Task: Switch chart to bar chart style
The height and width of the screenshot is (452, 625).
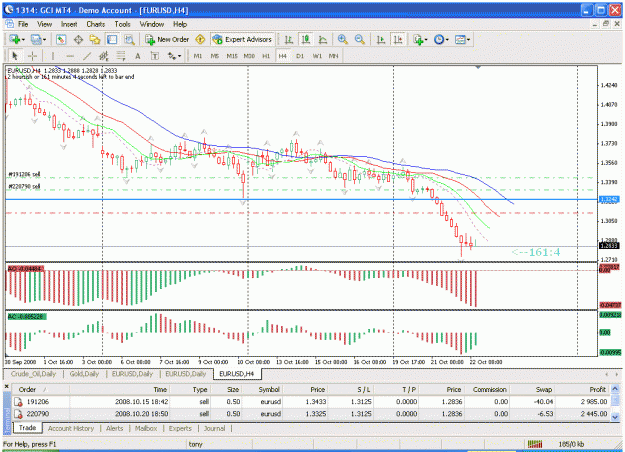Action: click(x=289, y=39)
